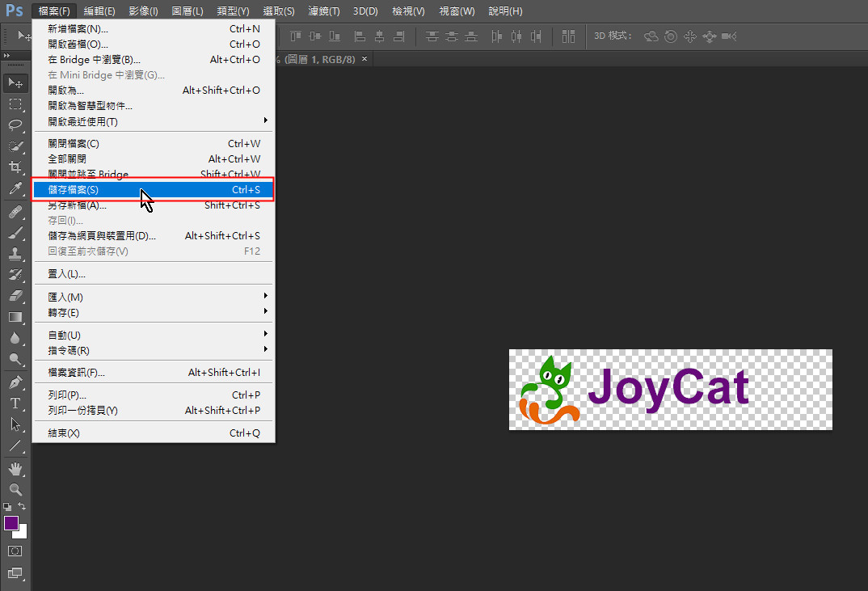Image resolution: width=868 pixels, height=591 pixels.
Task: Select the Move tool in toolbox
Action: click(15, 83)
